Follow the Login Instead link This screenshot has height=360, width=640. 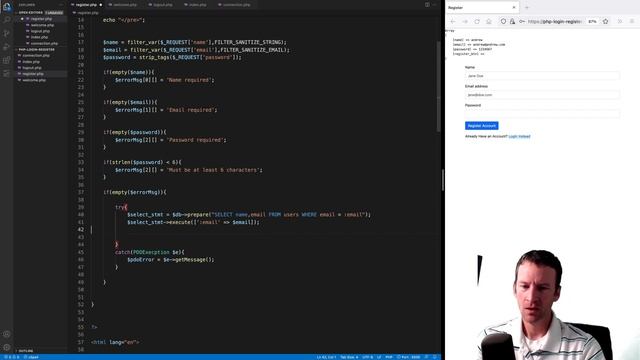(x=519, y=136)
